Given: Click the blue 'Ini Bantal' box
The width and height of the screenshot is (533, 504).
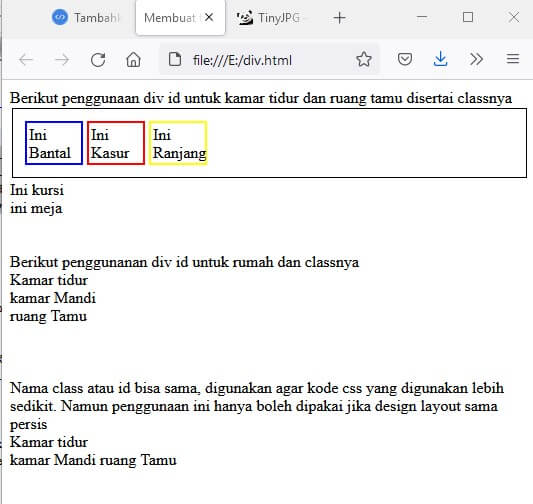Looking at the screenshot, I should point(54,143).
